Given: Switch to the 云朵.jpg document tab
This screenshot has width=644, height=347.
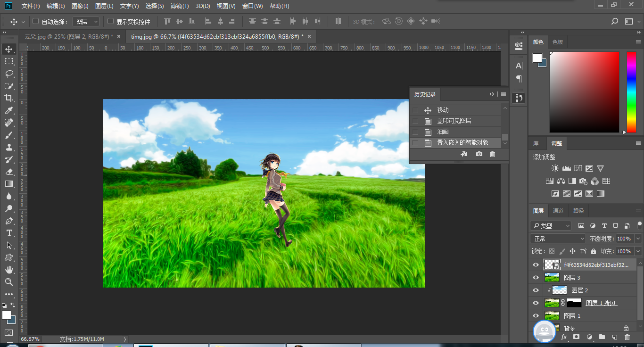Looking at the screenshot, I should [68, 36].
